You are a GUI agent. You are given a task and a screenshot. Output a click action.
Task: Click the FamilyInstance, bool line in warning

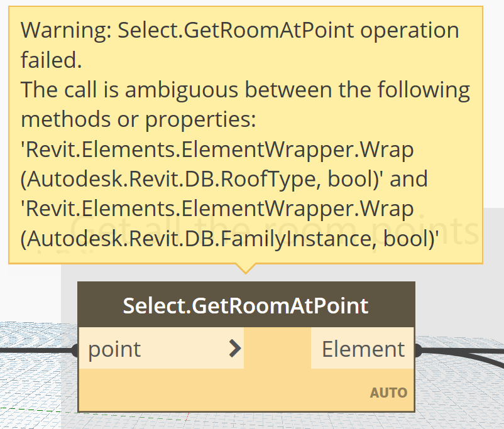pyautogui.click(x=229, y=239)
